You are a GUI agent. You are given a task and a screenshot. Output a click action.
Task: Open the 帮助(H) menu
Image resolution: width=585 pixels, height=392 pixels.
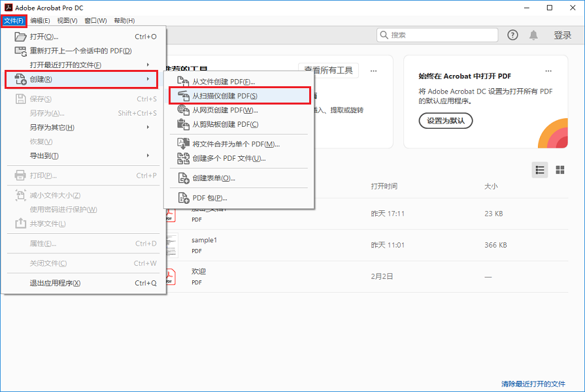point(124,20)
